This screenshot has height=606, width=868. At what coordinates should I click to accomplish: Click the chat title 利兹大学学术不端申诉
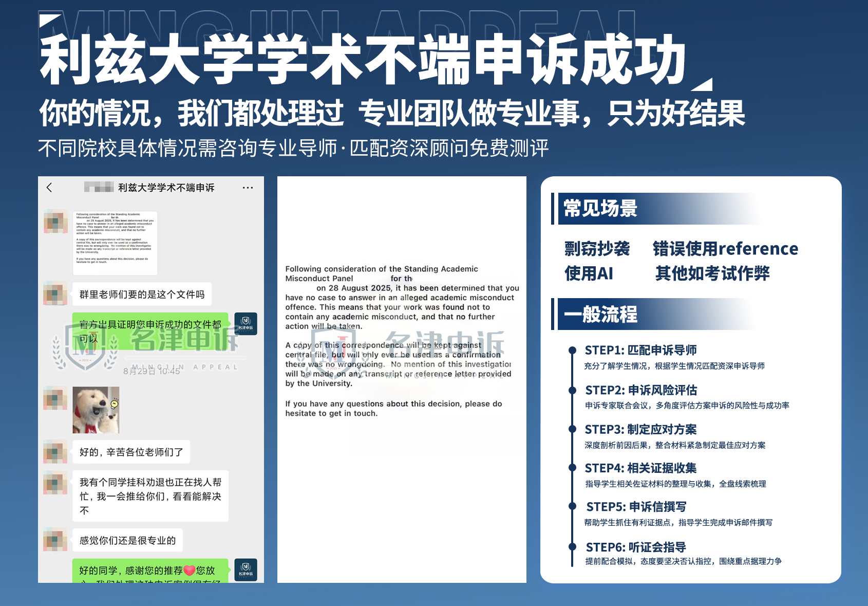166,188
